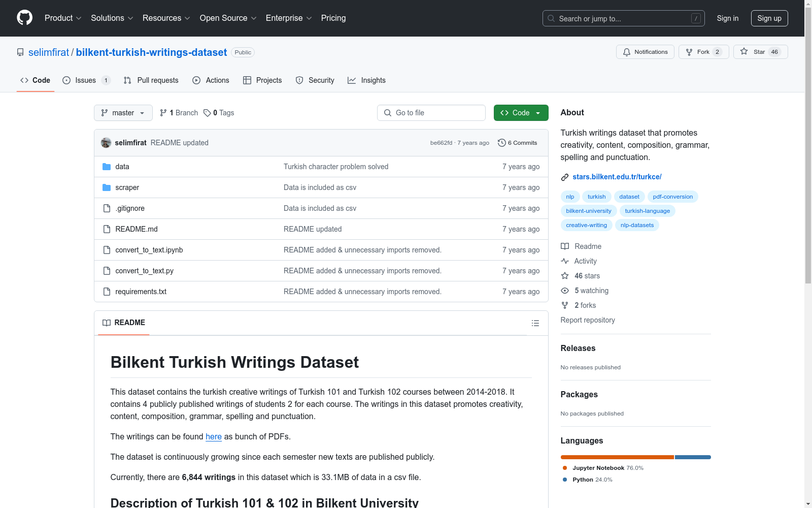
Task: Open the Python language entry
Action: tap(588, 480)
